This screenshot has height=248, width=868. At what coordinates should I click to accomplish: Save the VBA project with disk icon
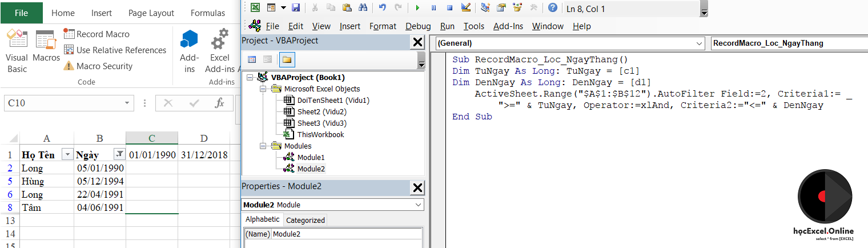296,7
